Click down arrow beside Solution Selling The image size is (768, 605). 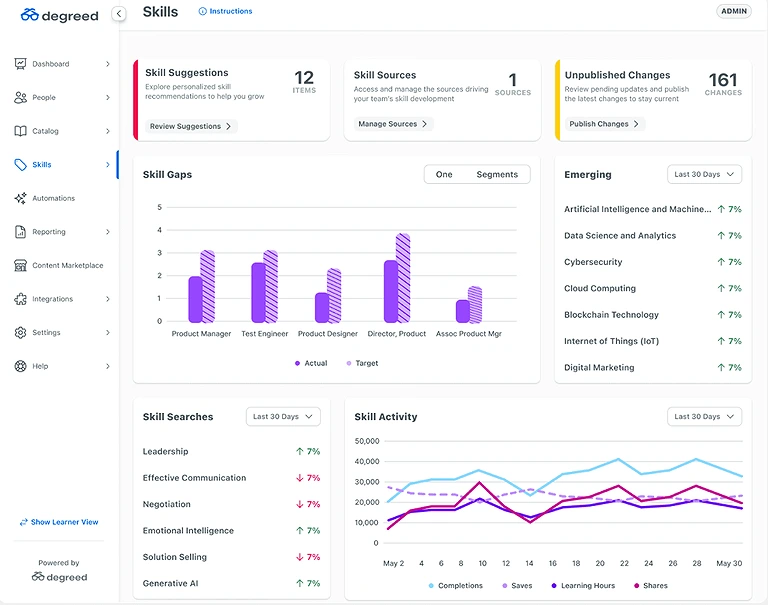tap(300, 557)
